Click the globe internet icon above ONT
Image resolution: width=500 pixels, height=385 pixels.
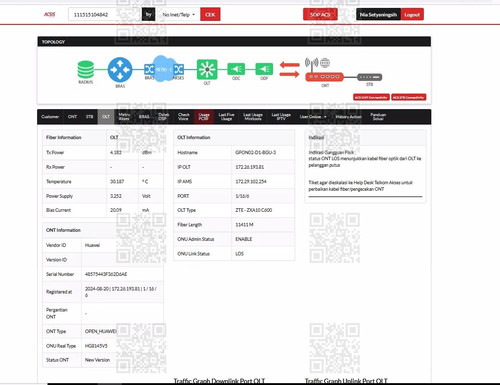pos(325,63)
